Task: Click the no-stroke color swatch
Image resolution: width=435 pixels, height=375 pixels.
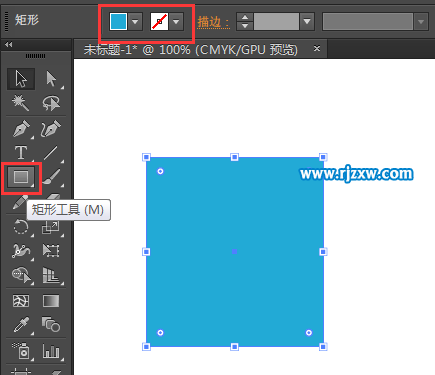Action: (x=159, y=22)
